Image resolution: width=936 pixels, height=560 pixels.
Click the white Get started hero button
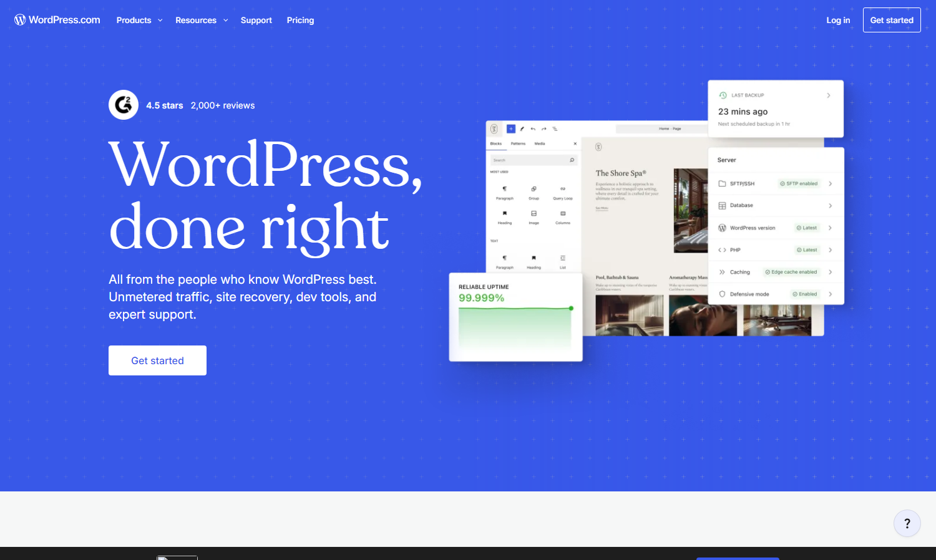click(x=157, y=360)
